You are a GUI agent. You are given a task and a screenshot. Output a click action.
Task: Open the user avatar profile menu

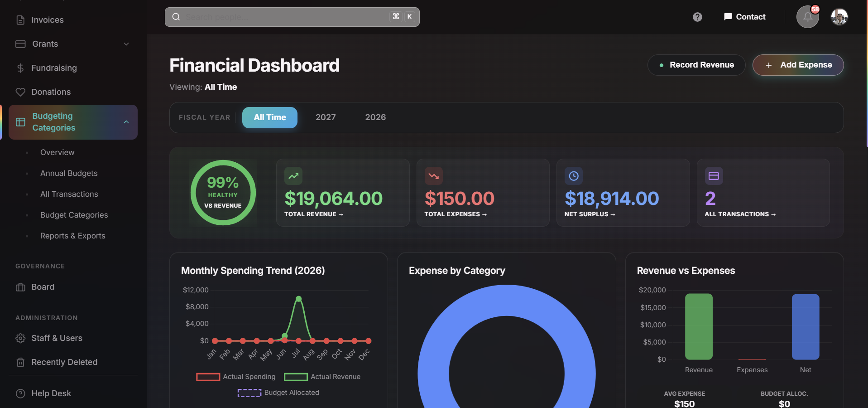(x=839, y=17)
